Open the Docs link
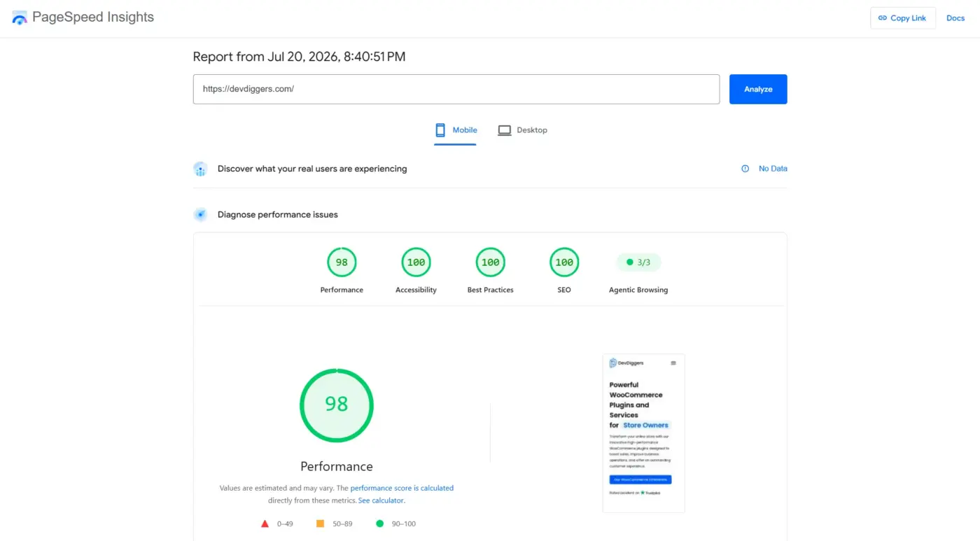Viewport: 980px width, 541px height. click(955, 18)
